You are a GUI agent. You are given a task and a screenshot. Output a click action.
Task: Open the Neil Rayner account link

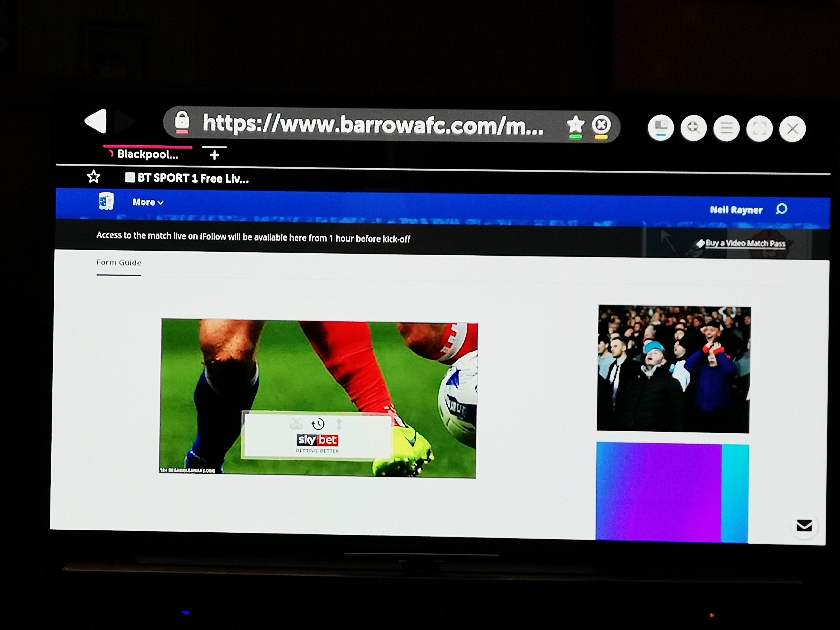tap(736, 210)
